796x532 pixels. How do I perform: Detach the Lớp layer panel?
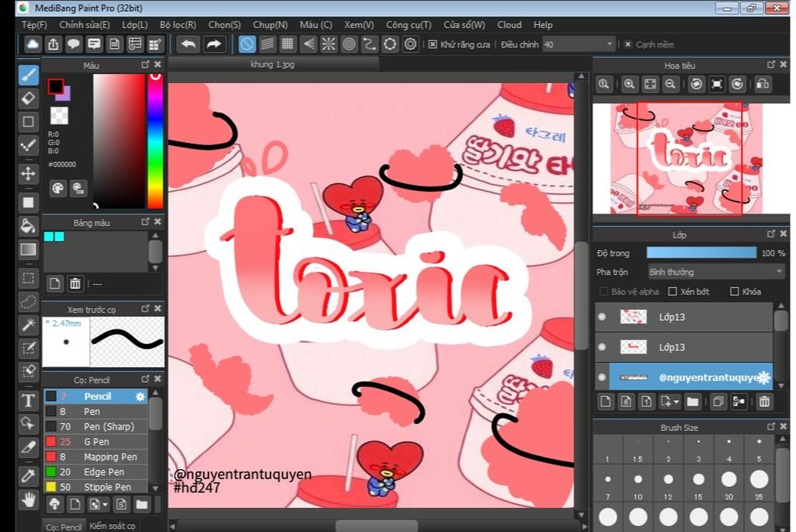(x=771, y=235)
